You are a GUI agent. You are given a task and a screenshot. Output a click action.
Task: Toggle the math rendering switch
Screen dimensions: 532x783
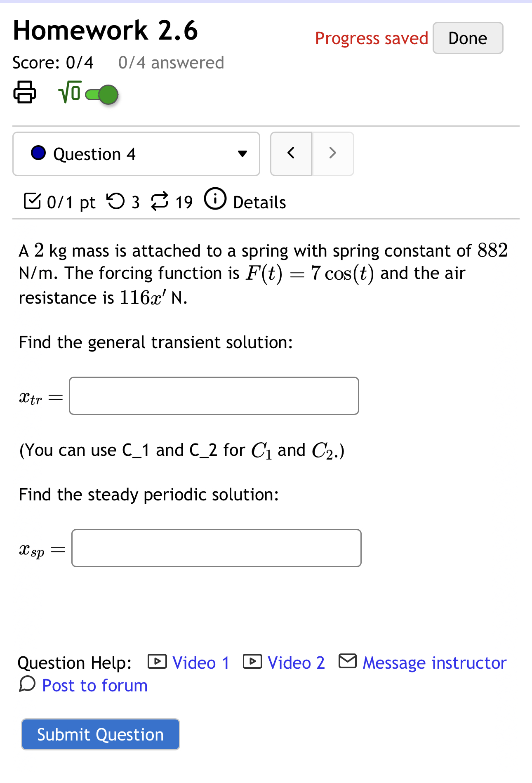pyautogui.click(x=99, y=95)
